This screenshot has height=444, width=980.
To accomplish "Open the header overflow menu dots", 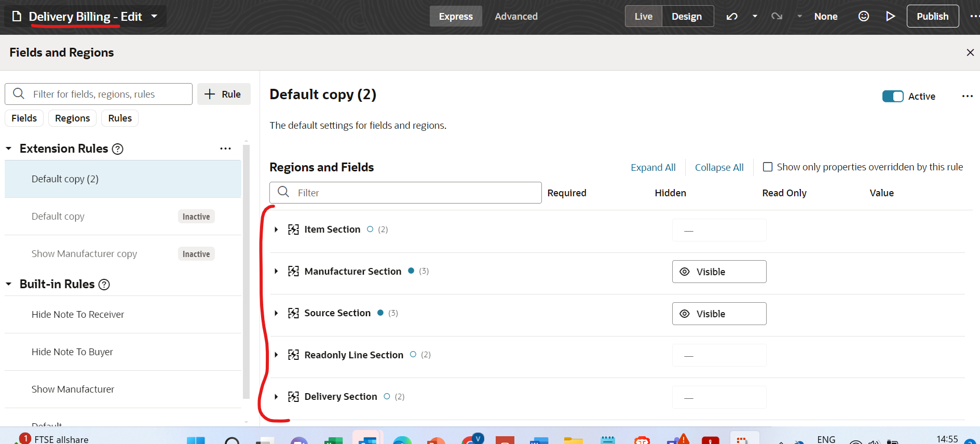I will point(974,16).
